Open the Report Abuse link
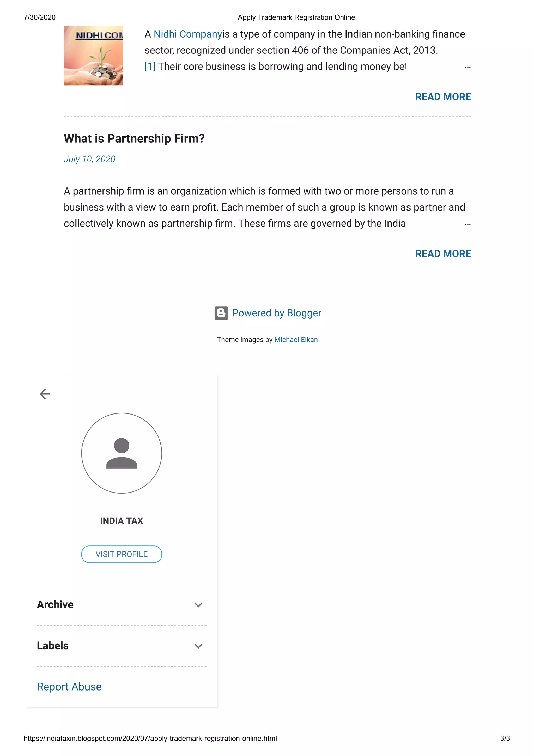Viewport: 534px width, 756px height. pyautogui.click(x=69, y=687)
